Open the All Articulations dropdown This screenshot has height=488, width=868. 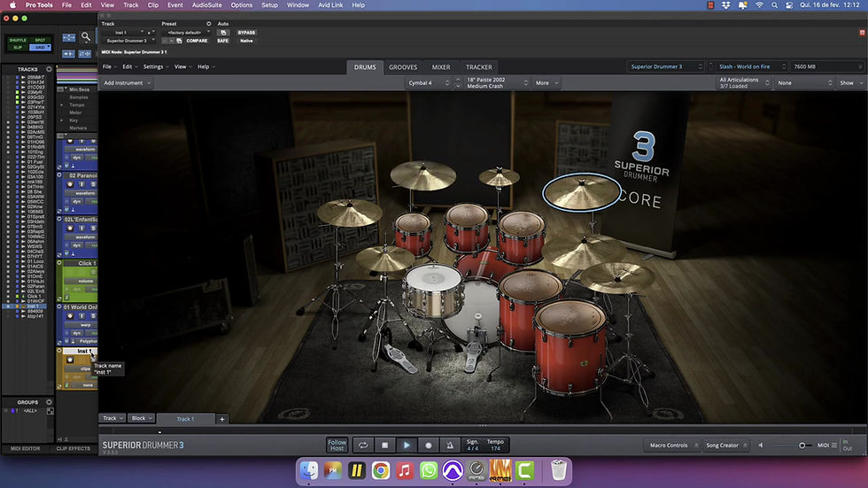point(743,83)
